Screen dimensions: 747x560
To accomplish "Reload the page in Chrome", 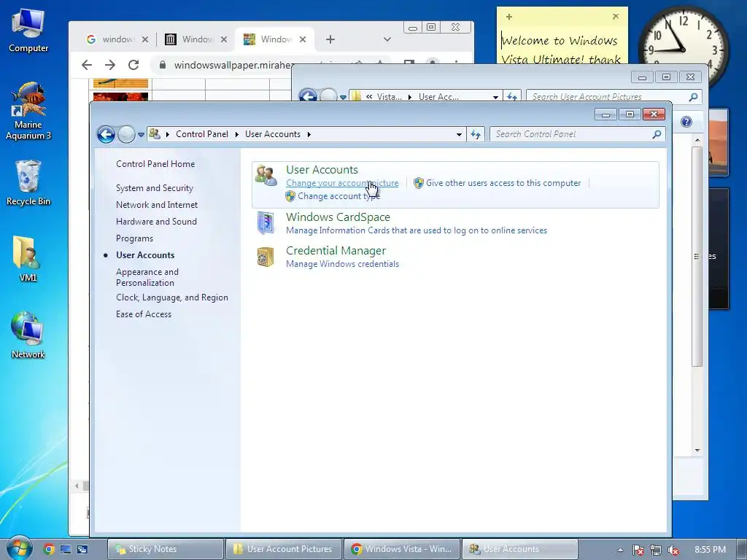I will coord(133,65).
